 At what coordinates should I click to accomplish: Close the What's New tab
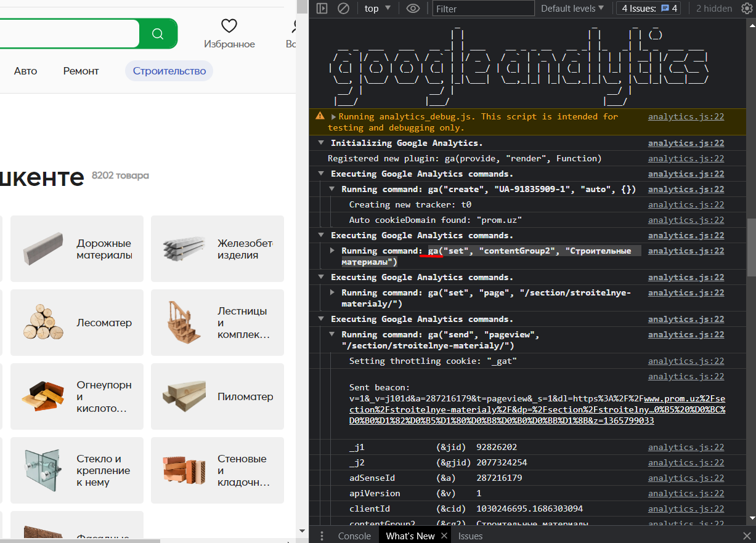(x=443, y=536)
